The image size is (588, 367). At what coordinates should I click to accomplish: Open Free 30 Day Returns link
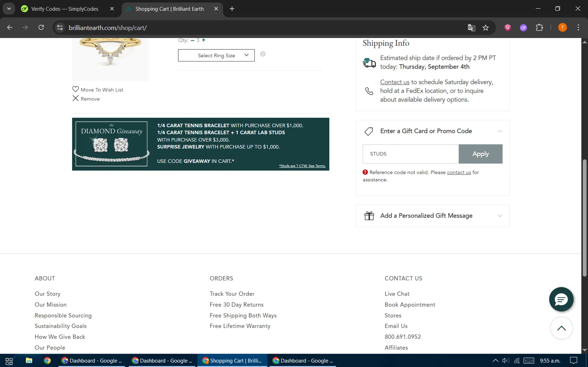pyautogui.click(x=236, y=305)
